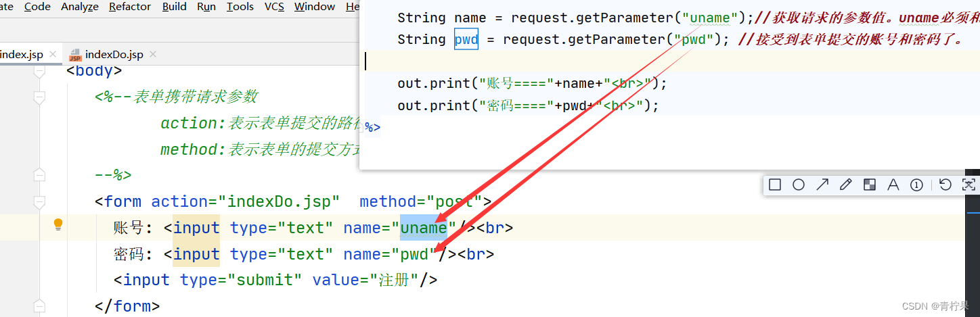Open the Tools menu
This screenshot has width=980, height=317.
[x=240, y=7]
